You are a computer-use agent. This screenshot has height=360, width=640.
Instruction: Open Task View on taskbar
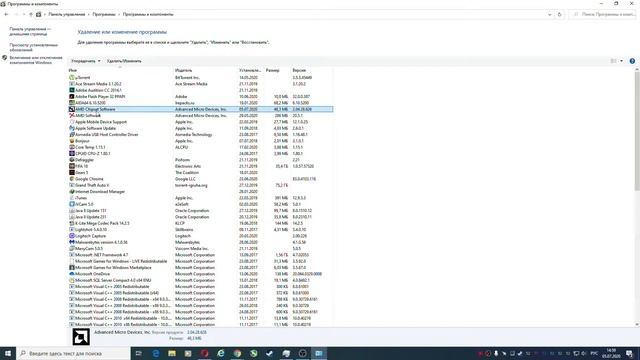[138, 353]
